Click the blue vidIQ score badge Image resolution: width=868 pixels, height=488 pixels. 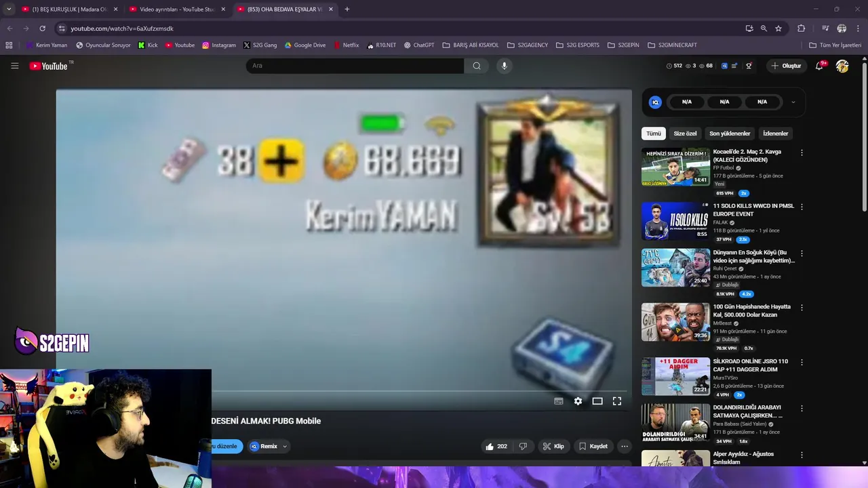pyautogui.click(x=655, y=102)
